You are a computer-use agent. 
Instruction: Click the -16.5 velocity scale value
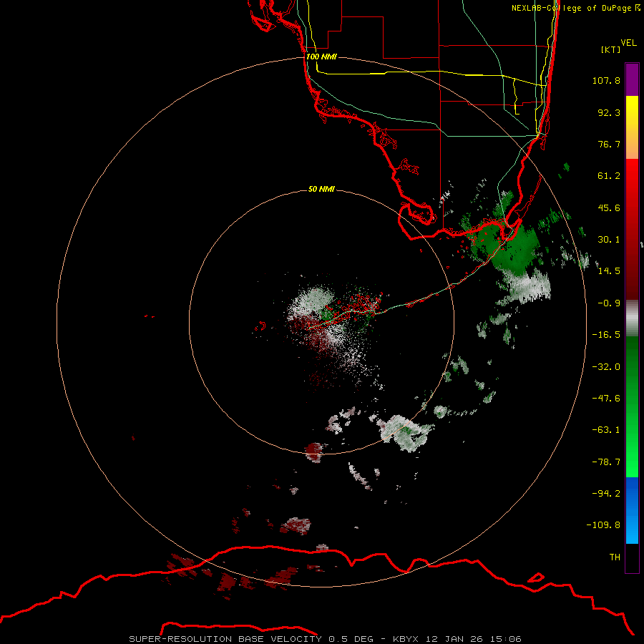point(606,335)
